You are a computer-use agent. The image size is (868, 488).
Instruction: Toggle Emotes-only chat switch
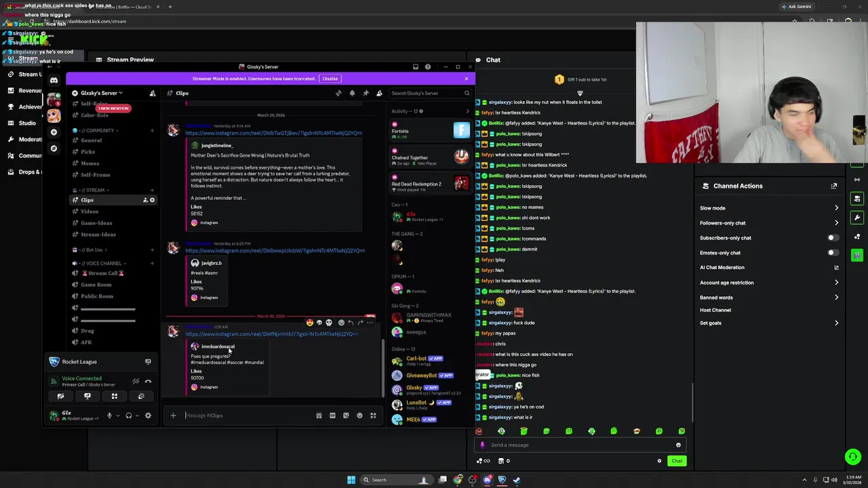coord(833,253)
